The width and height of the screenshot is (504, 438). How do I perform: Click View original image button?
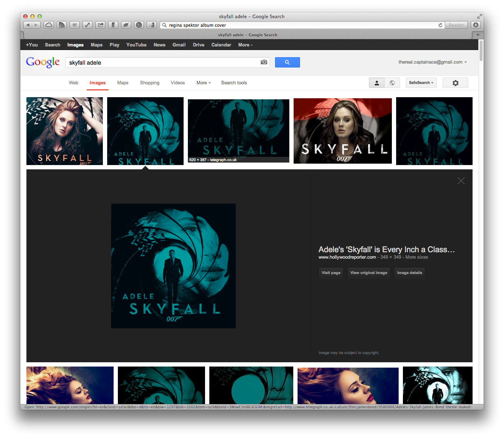(x=369, y=273)
